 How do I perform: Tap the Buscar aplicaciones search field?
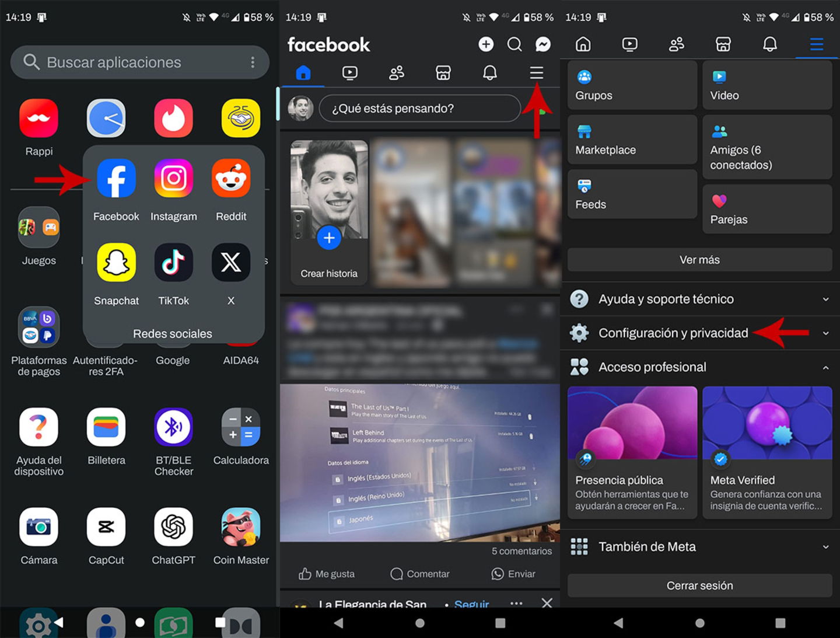pos(139,62)
